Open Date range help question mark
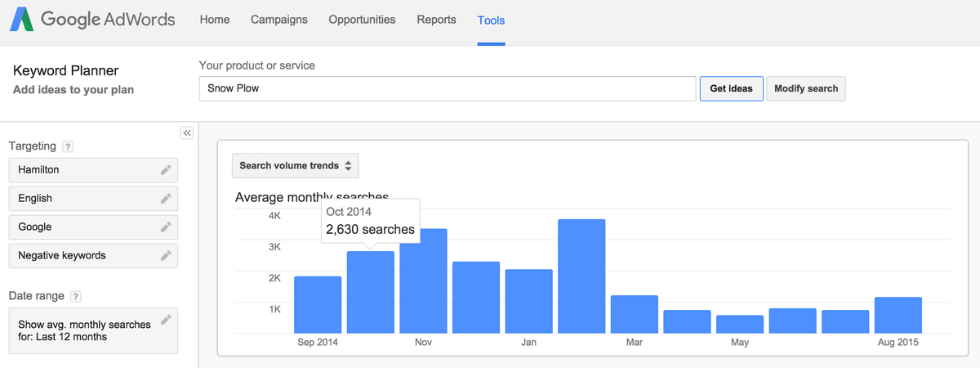 coord(76,297)
